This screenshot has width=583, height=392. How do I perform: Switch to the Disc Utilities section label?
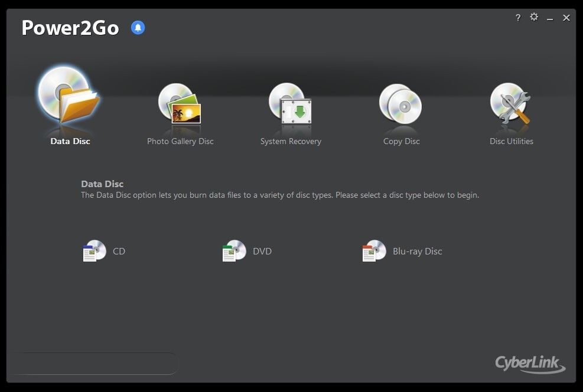coord(511,141)
